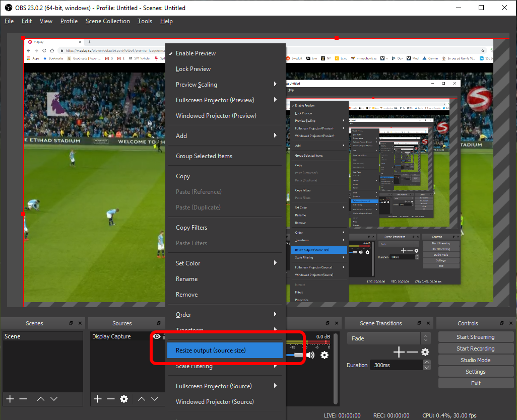The width and height of the screenshot is (517, 420).
Task: Open the Fade transition dropdown
Action: [x=388, y=338]
